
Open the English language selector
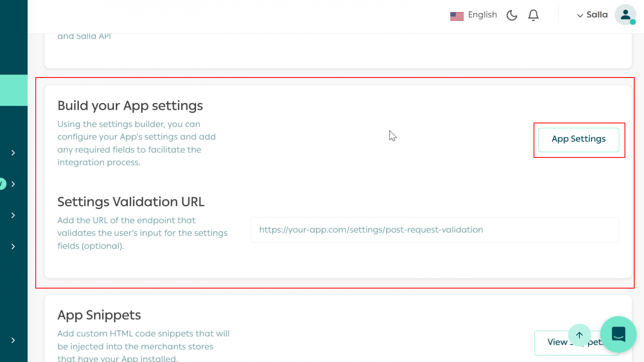[482, 15]
